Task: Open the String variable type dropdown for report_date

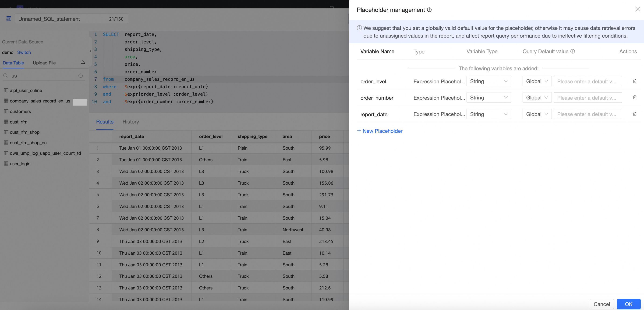Action: tap(489, 114)
